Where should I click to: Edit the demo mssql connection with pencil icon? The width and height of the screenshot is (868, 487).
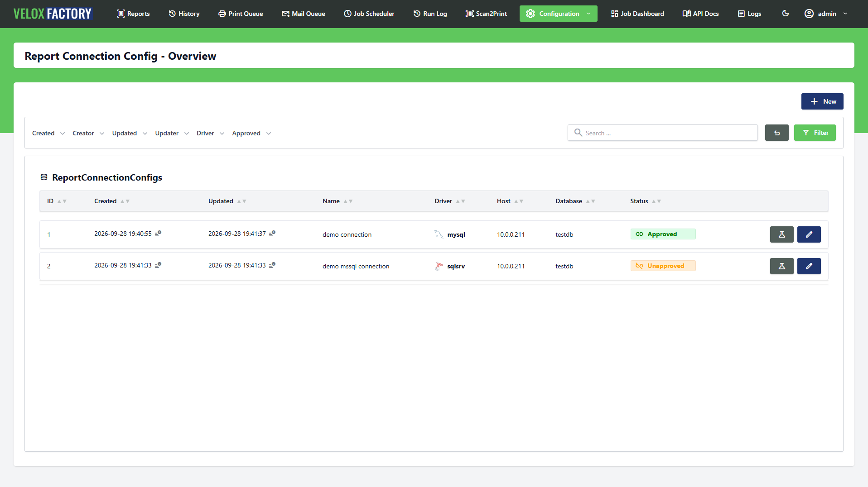(x=809, y=266)
